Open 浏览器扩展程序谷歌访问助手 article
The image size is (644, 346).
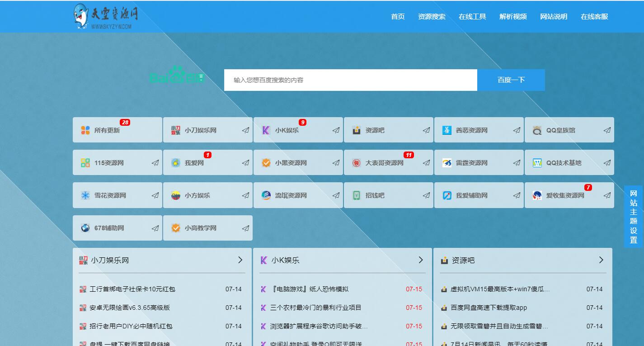coord(319,326)
